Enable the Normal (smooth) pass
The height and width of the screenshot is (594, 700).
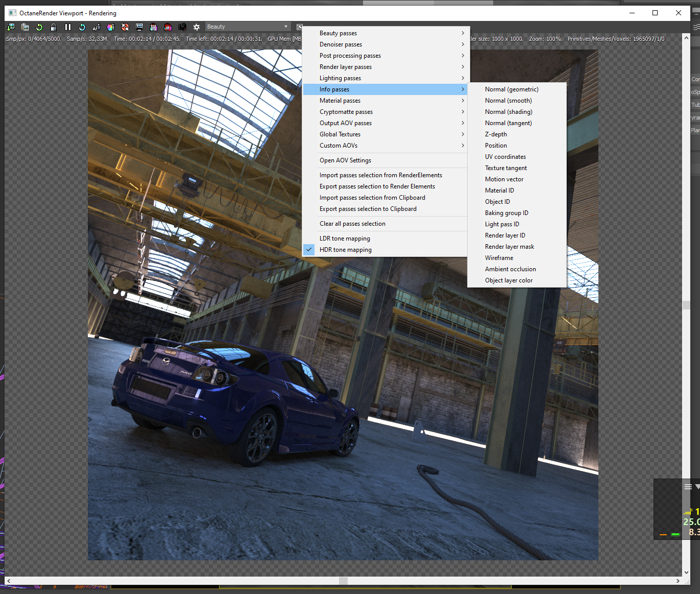click(517, 101)
